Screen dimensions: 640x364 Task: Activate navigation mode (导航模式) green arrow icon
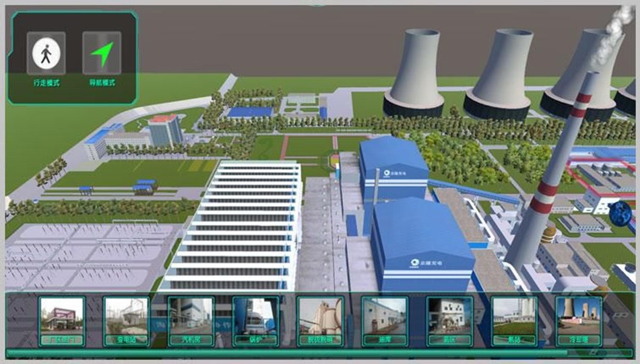[x=102, y=53]
